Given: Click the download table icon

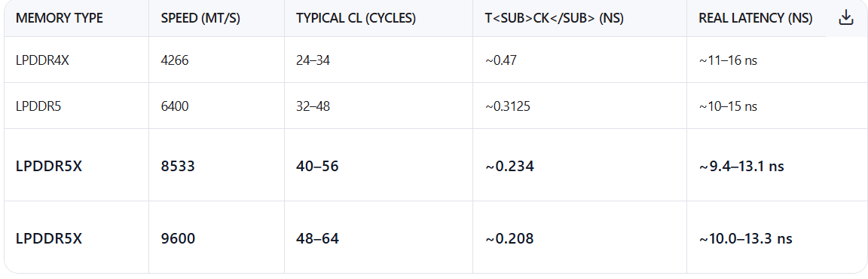Looking at the screenshot, I should [845, 18].
